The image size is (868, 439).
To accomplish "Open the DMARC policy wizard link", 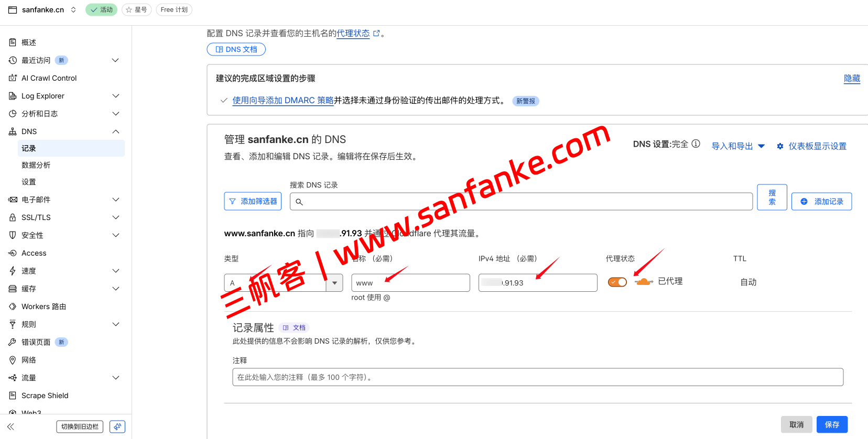I will click(283, 100).
